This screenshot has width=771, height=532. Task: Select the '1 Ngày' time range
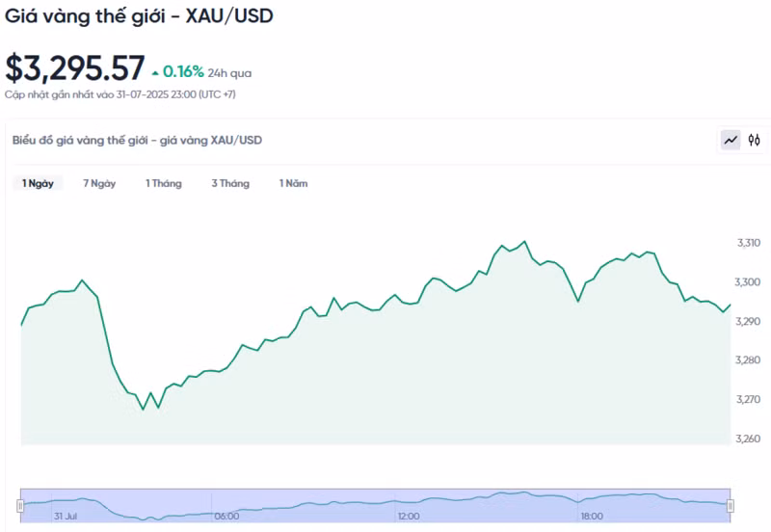[38, 183]
